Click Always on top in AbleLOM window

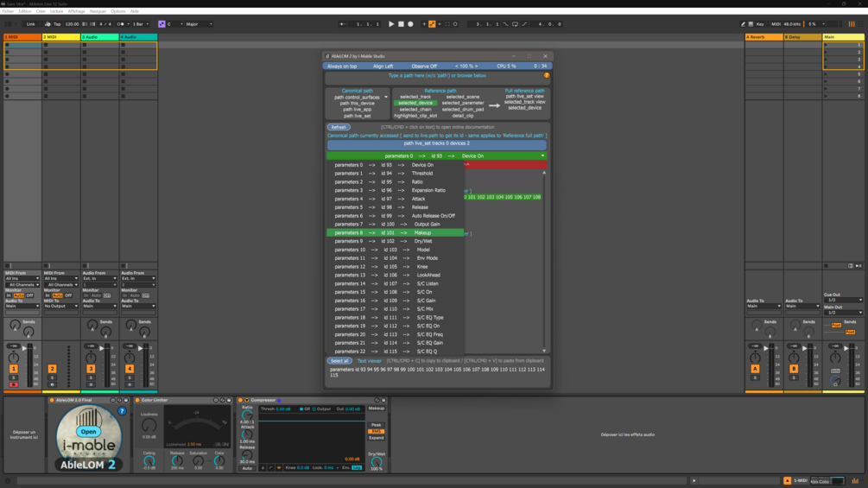click(x=342, y=67)
